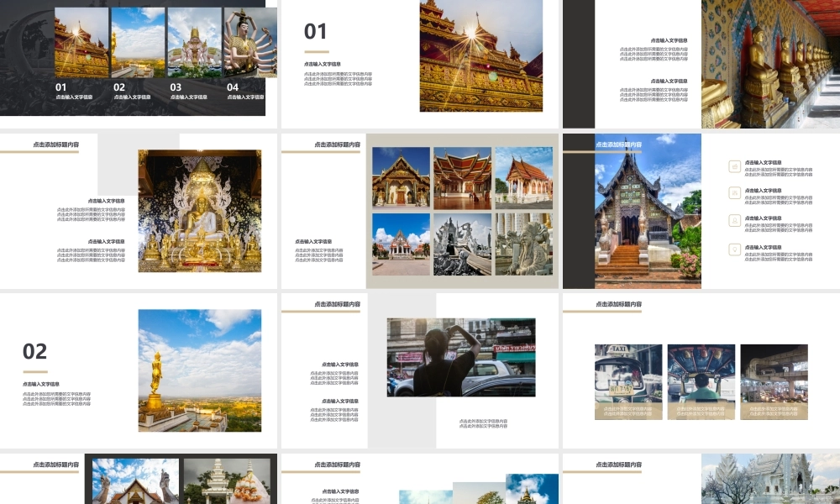Select the photo above number 01 in contents slide
Viewport: 840px width, 504px height.
(x=81, y=42)
